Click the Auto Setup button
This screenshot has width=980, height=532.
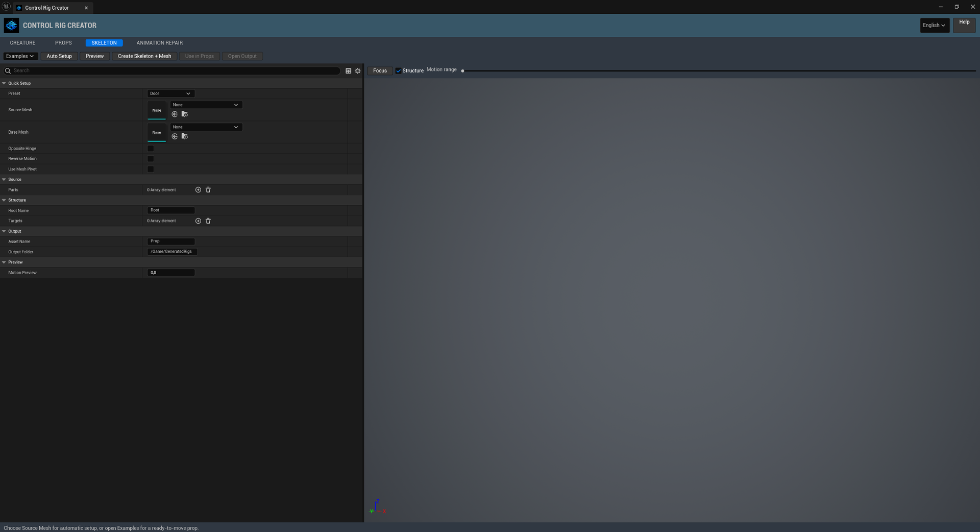(x=59, y=56)
